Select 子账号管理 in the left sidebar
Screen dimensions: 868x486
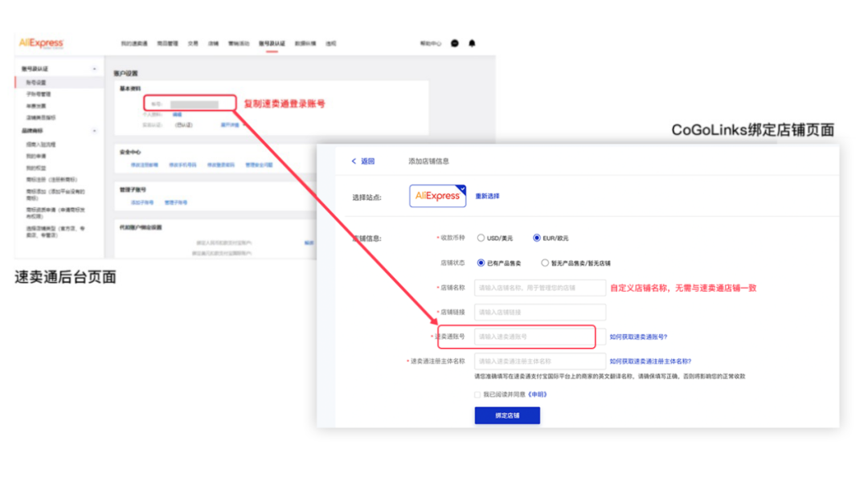click(x=39, y=94)
